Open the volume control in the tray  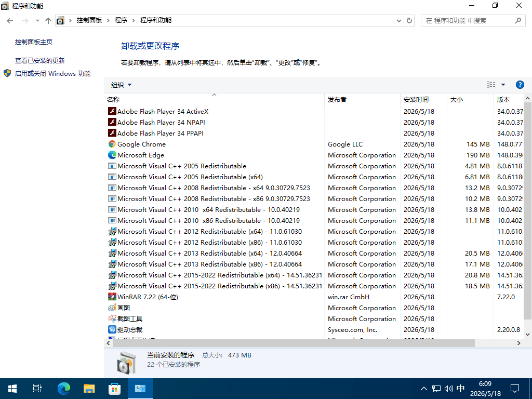coord(448,389)
